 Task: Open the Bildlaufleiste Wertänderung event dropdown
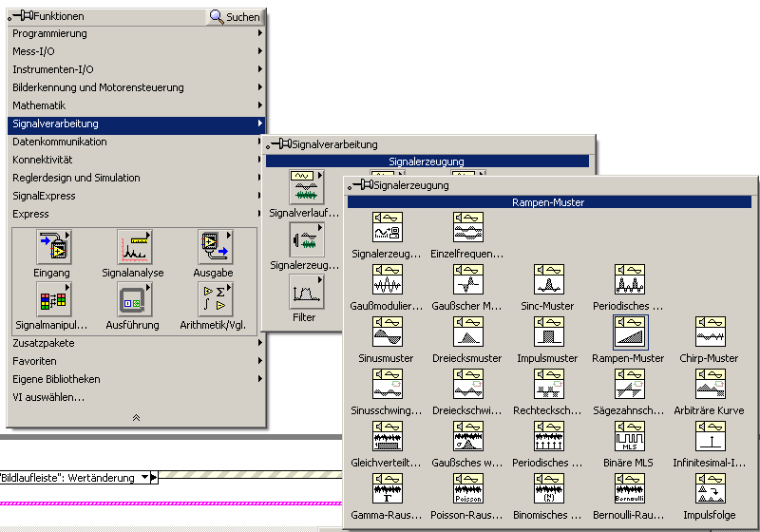(x=144, y=478)
